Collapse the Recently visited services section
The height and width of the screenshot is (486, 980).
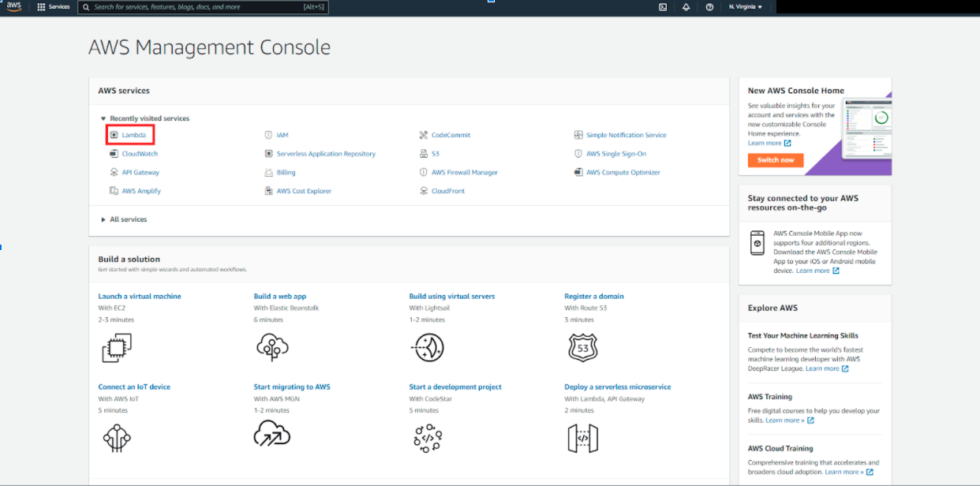pyautogui.click(x=103, y=119)
